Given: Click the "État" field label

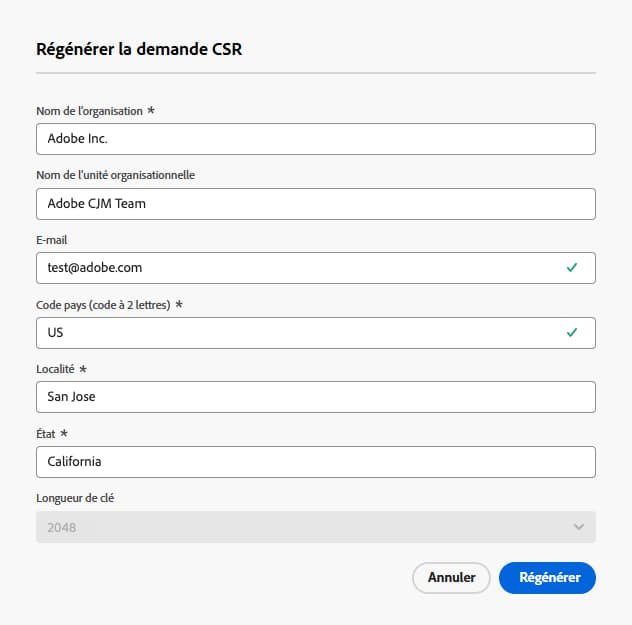Looking at the screenshot, I should 47,433.
